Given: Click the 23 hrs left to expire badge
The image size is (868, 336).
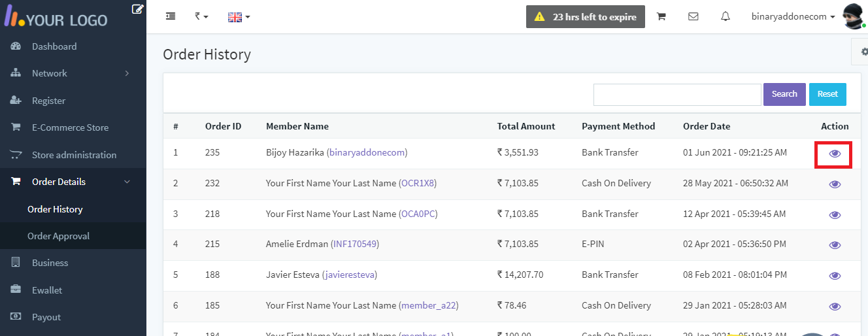Looking at the screenshot, I should (586, 17).
